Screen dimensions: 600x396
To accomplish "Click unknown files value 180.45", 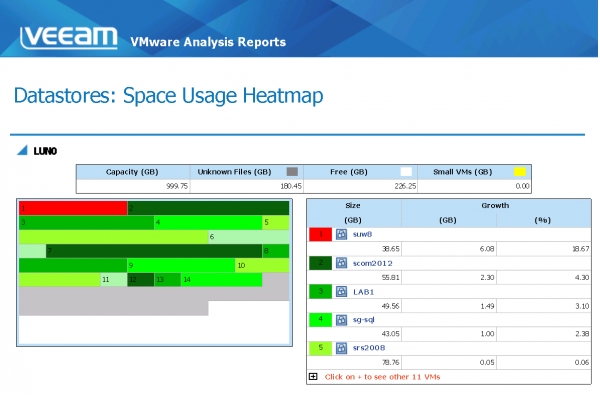I will pyautogui.click(x=291, y=186).
